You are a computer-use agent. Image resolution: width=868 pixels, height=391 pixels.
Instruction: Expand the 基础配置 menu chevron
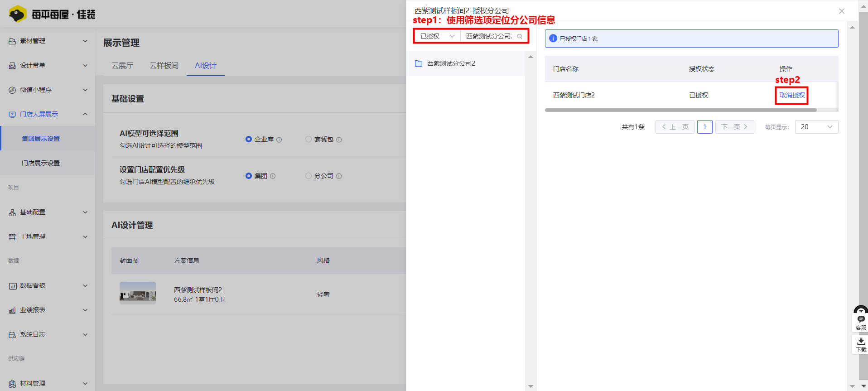(x=85, y=212)
